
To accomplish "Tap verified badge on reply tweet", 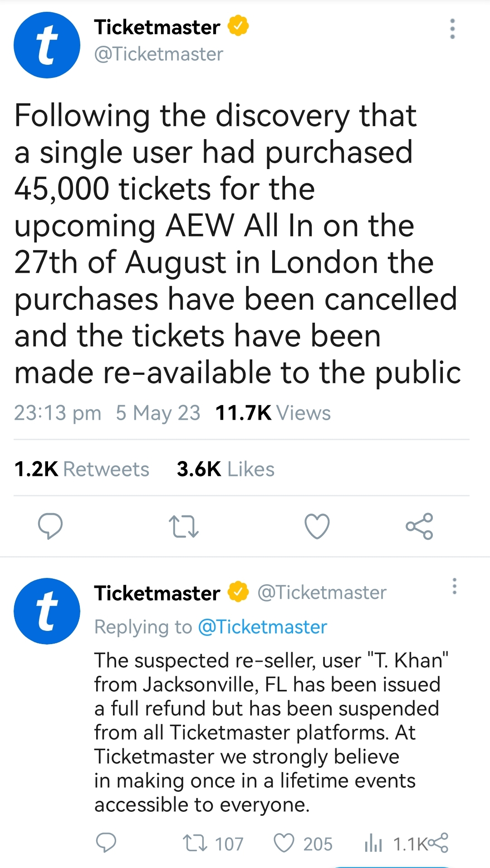I will coord(238,592).
